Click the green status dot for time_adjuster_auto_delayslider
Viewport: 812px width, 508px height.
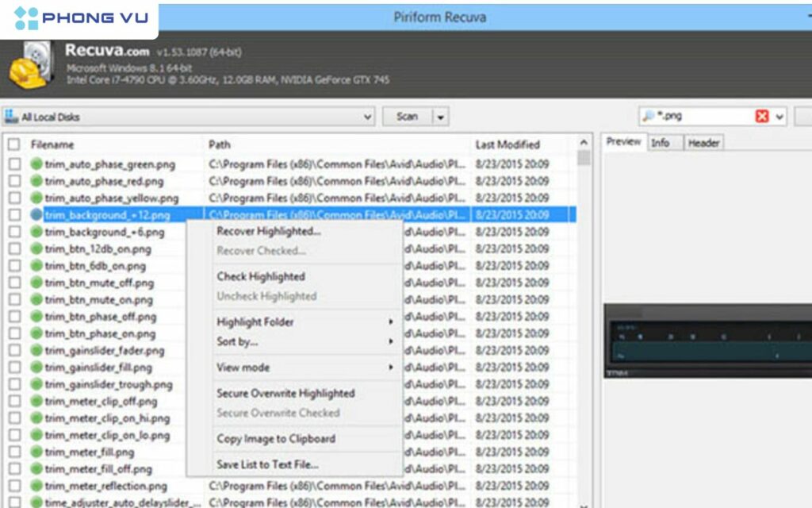tap(38, 502)
